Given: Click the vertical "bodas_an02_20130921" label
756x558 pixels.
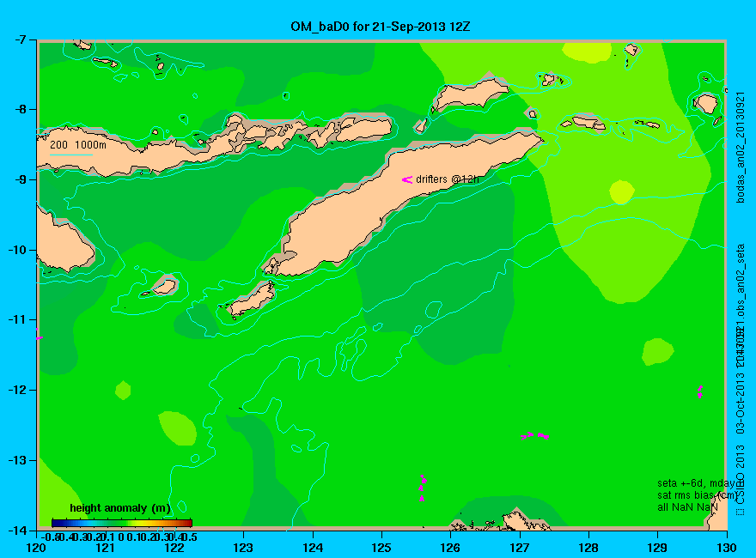Looking at the screenshot, I should point(741,147).
